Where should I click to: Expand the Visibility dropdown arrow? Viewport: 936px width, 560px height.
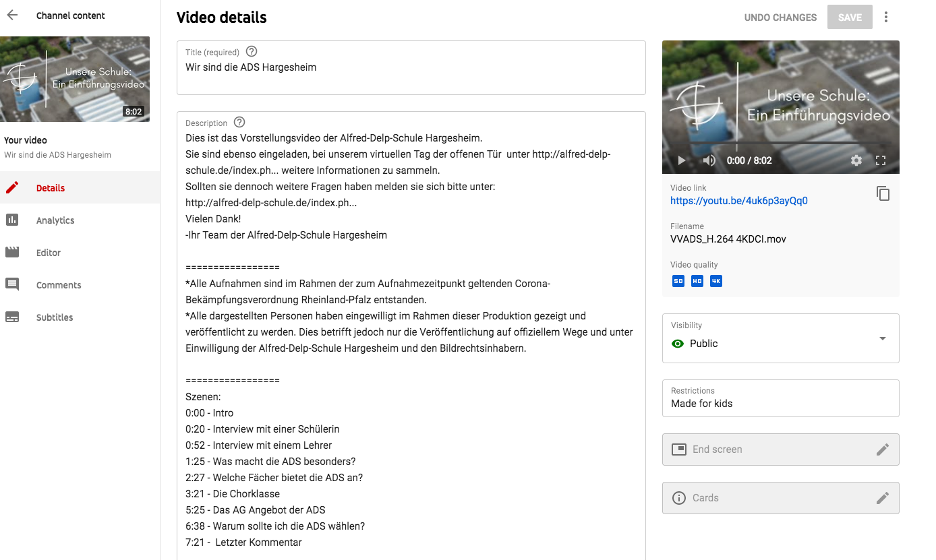click(x=883, y=338)
